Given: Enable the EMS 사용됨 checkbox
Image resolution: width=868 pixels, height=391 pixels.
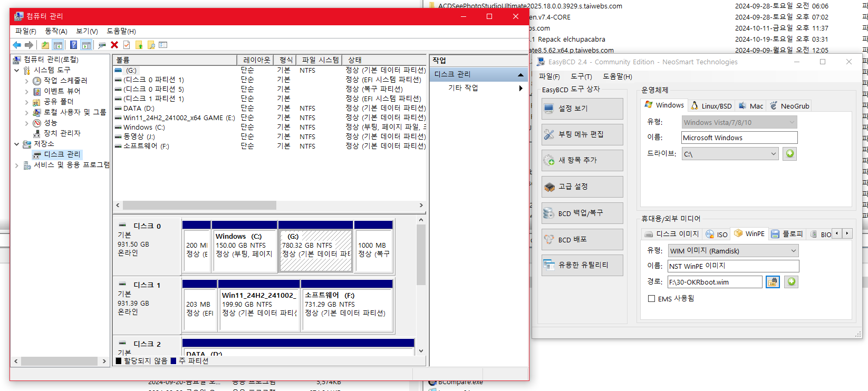Looking at the screenshot, I should pyautogui.click(x=651, y=299).
